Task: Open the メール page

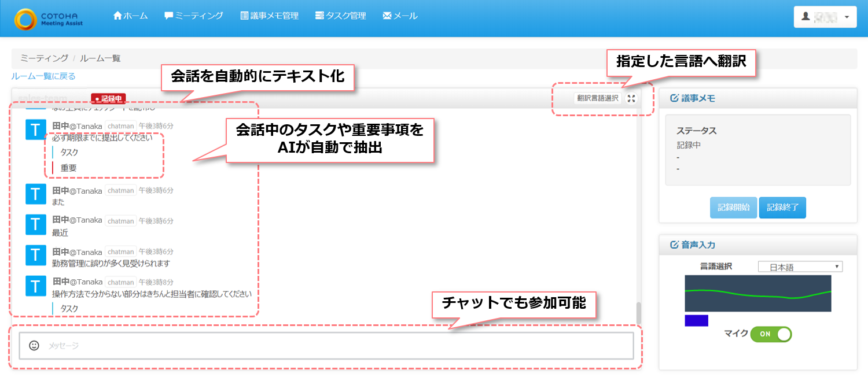Action: (x=400, y=16)
